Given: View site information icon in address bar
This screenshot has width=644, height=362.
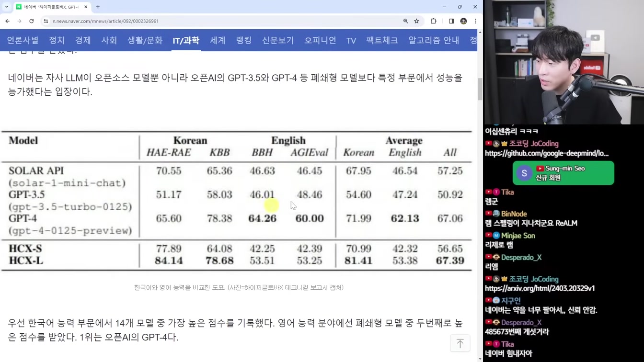Looking at the screenshot, I should point(46,21).
